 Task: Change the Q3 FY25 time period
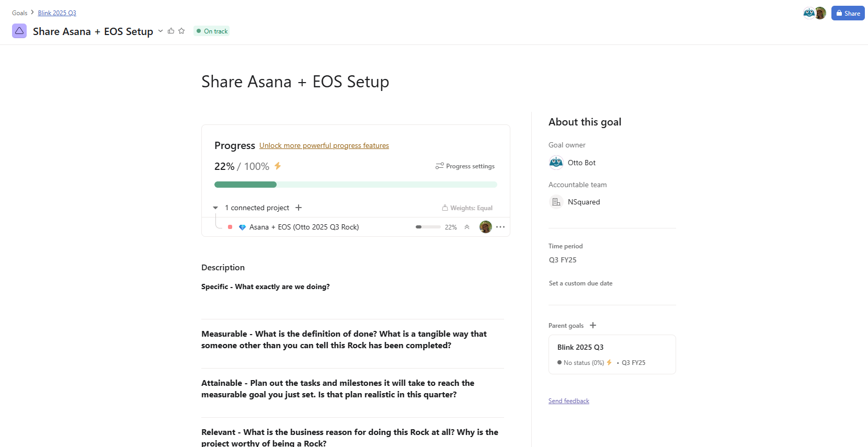pyautogui.click(x=563, y=260)
